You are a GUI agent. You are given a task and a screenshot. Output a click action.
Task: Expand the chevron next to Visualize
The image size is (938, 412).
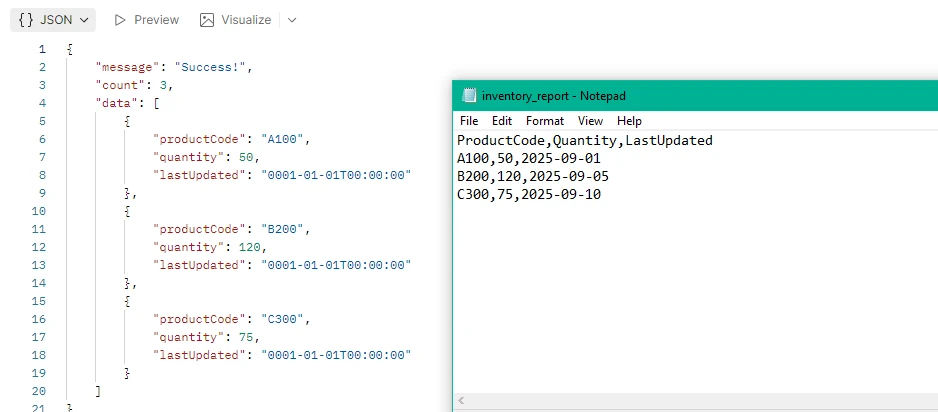292,19
